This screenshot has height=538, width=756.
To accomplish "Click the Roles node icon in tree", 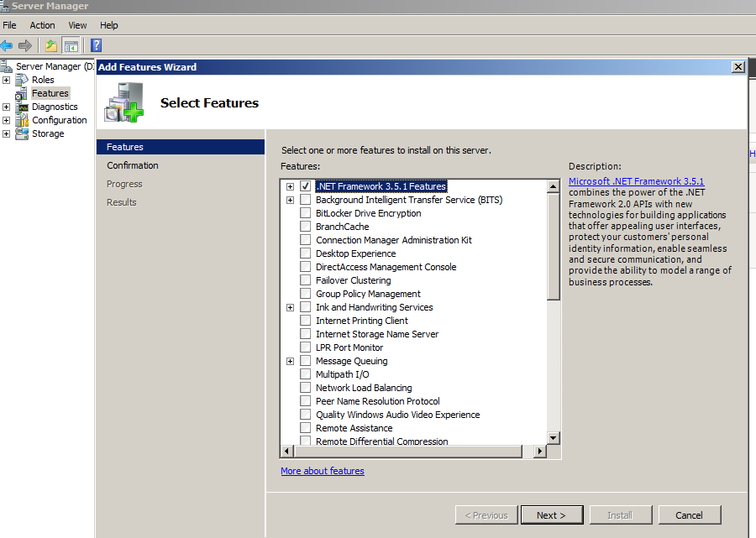I will point(22,80).
